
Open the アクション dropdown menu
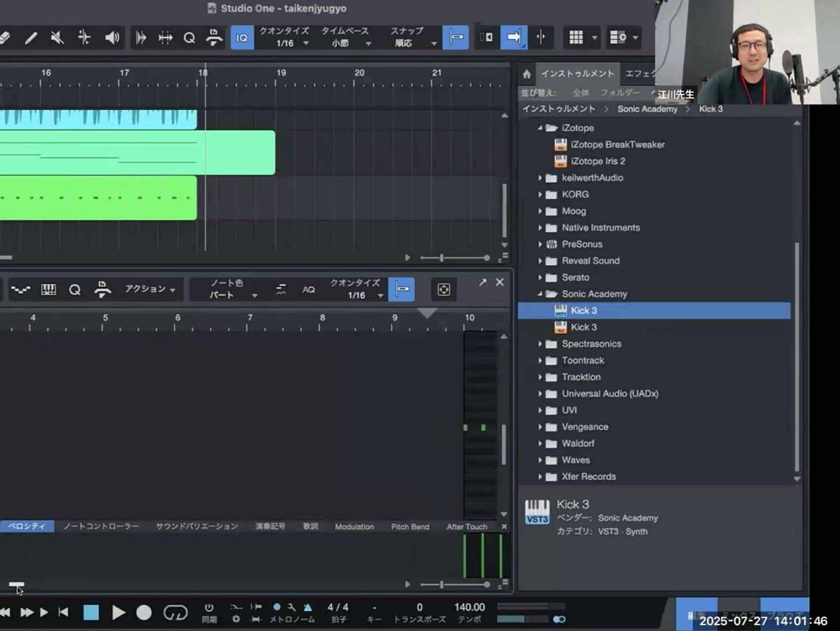pos(150,289)
